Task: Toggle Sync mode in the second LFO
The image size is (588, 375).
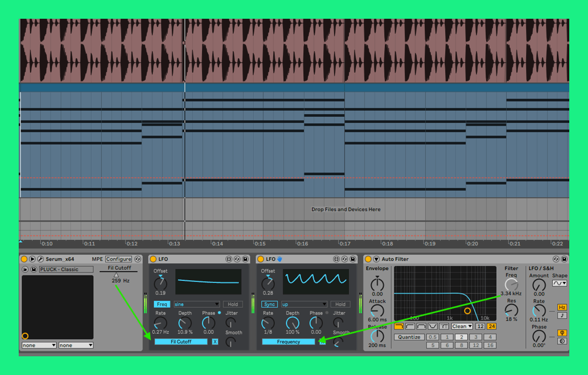Action: (x=270, y=304)
